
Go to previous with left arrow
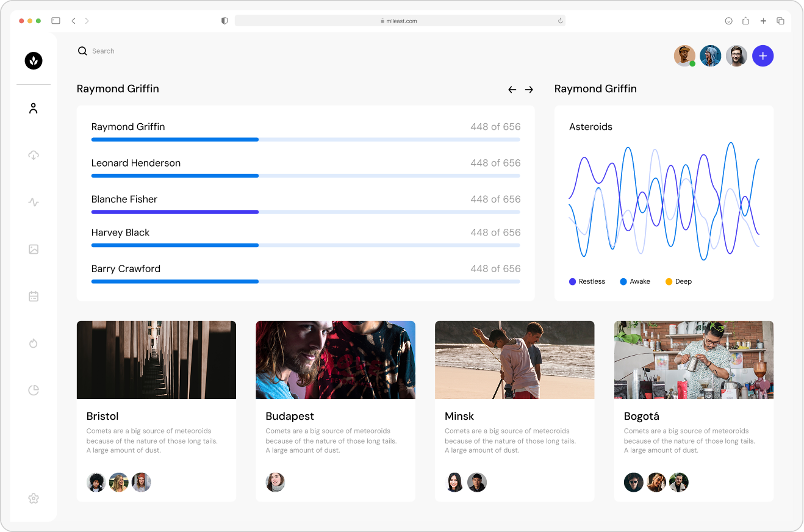click(x=512, y=90)
